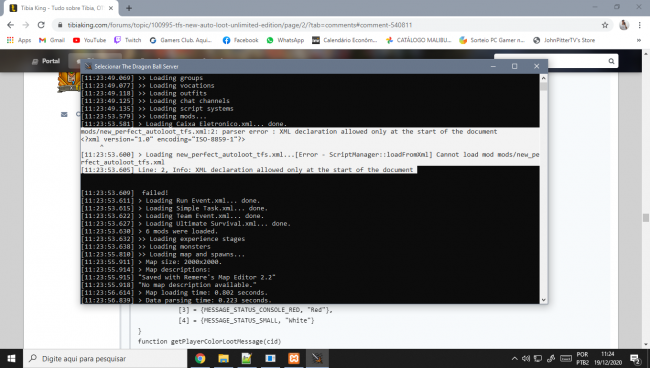Minimize the Dragon Ball Server console
Image resolution: width=650 pixels, height=368 pixels.
click(x=493, y=66)
